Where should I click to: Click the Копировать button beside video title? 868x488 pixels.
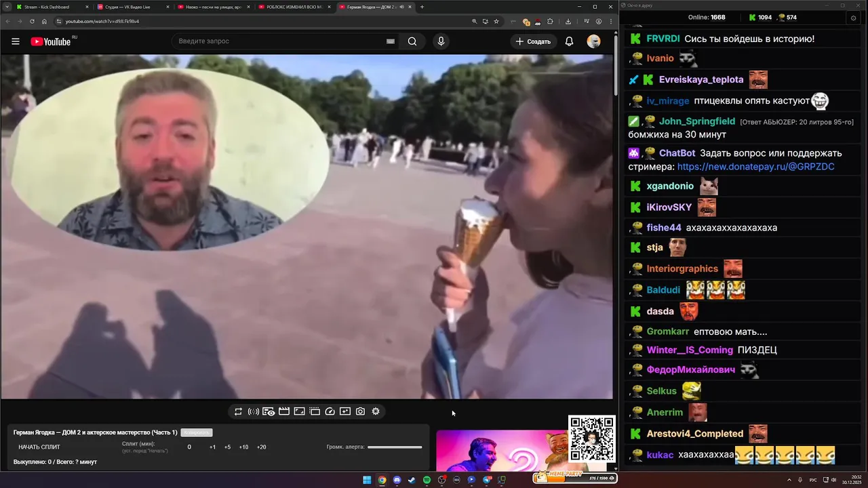[x=197, y=432]
